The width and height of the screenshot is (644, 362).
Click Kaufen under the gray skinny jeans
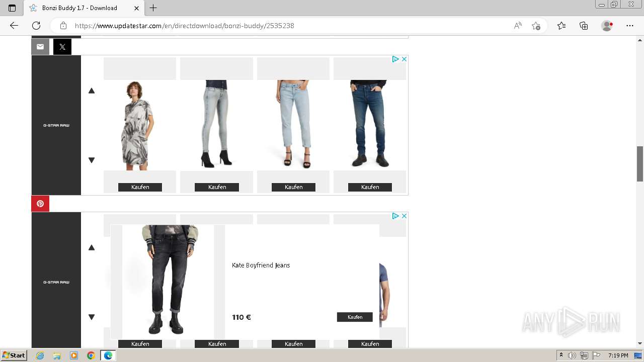click(217, 187)
